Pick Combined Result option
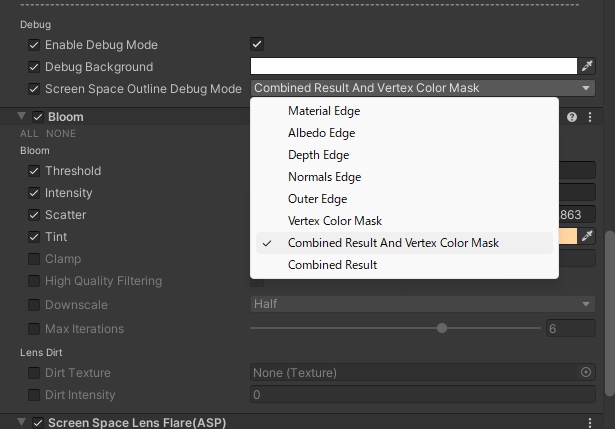The width and height of the screenshot is (615, 429). coord(332,265)
